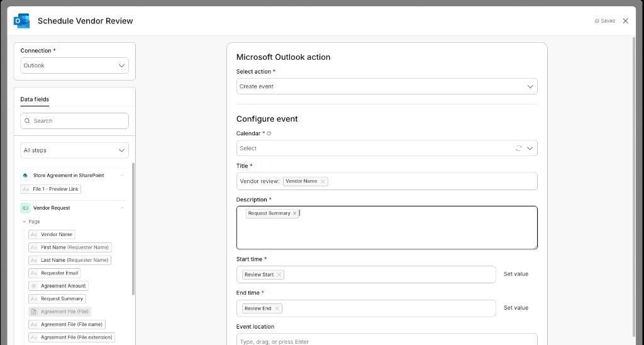Collapse the Store Agreement in SharePoint section
The image size is (644, 345).
[x=122, y=176]
